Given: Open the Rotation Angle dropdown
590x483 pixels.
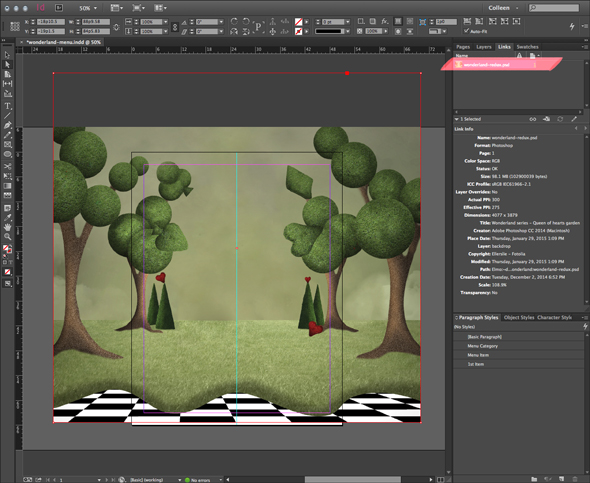Looking at the screenshot, I should (x=221, y=22).
